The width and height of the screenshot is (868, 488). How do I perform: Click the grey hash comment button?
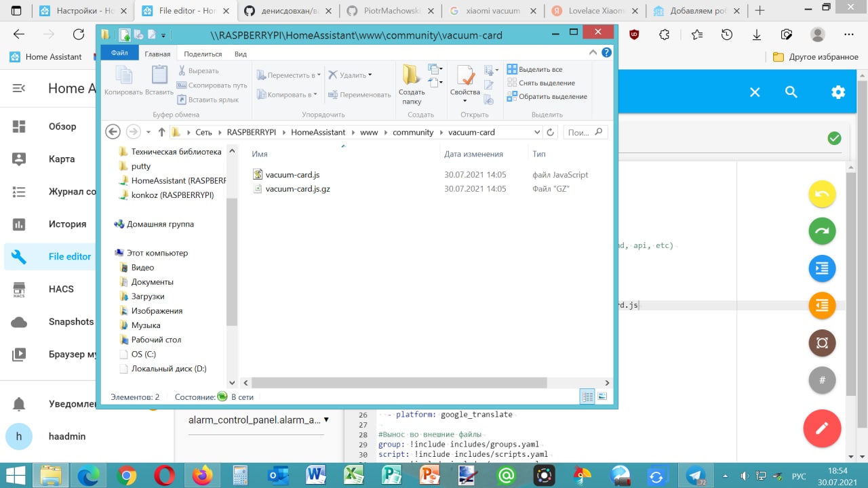pos(822,380)
